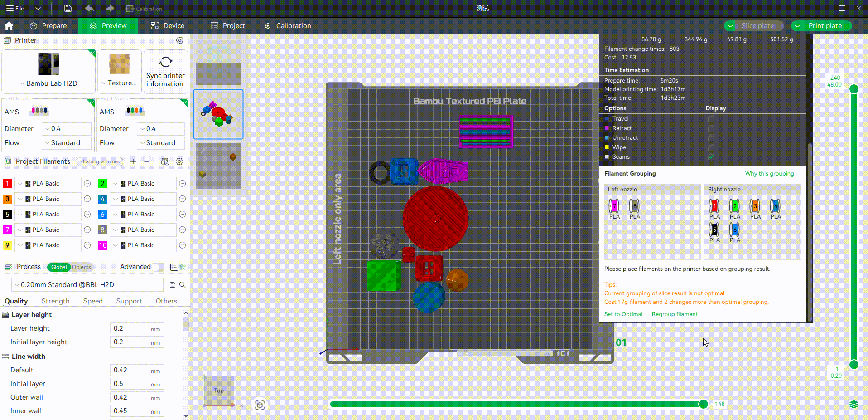Open left nozzle Diameter dropdown
868x420 pixels.
point(67,129)
